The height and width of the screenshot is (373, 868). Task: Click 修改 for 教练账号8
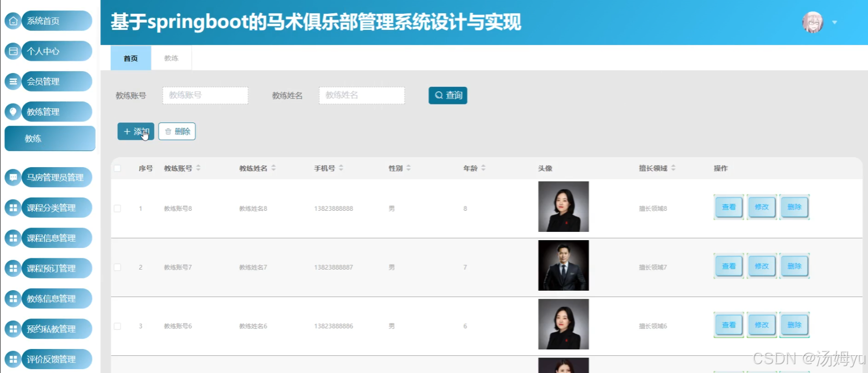(x=762, y=207)
